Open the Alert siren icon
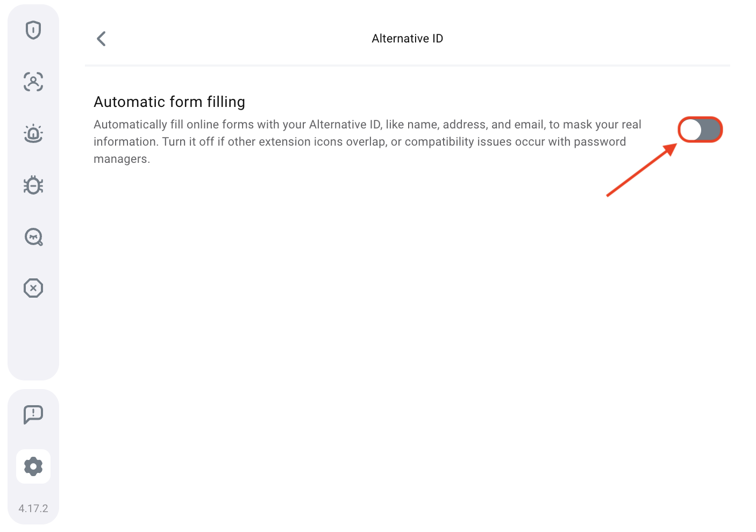This screenshot has width=756, height=532. tap(33, 133)
